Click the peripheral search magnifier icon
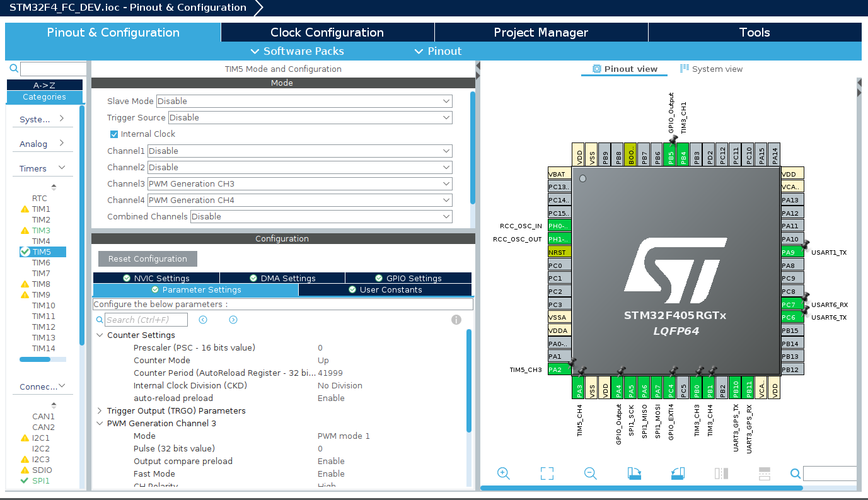 [x=14, y=69]
